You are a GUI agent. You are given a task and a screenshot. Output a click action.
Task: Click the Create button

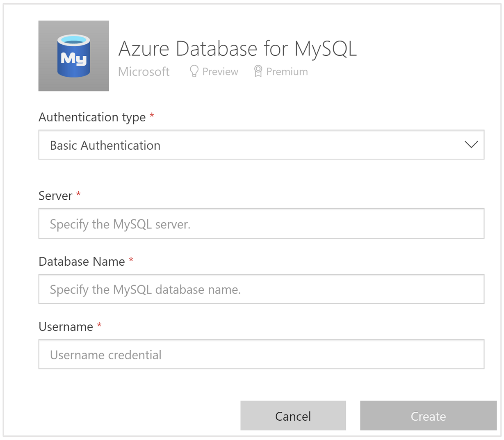[428, 416]
